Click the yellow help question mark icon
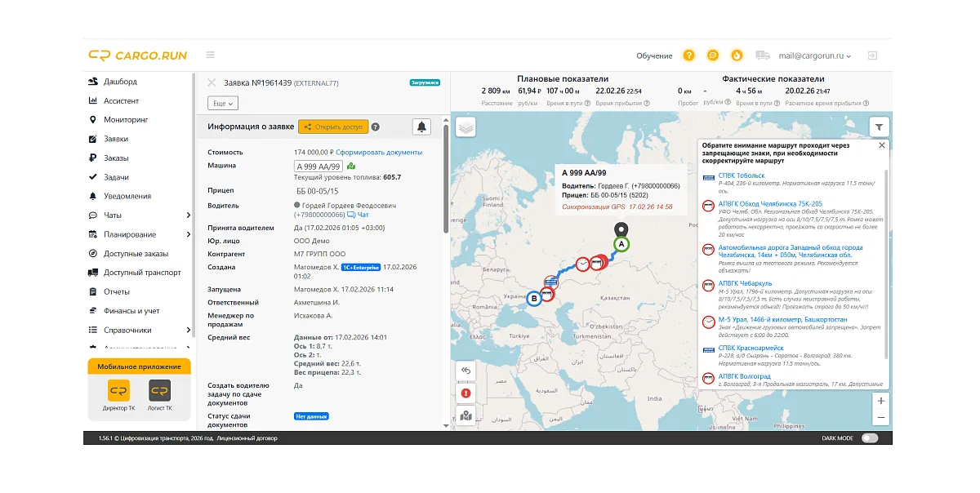Viewport: 980px width, 493px height. pos(688,55)
